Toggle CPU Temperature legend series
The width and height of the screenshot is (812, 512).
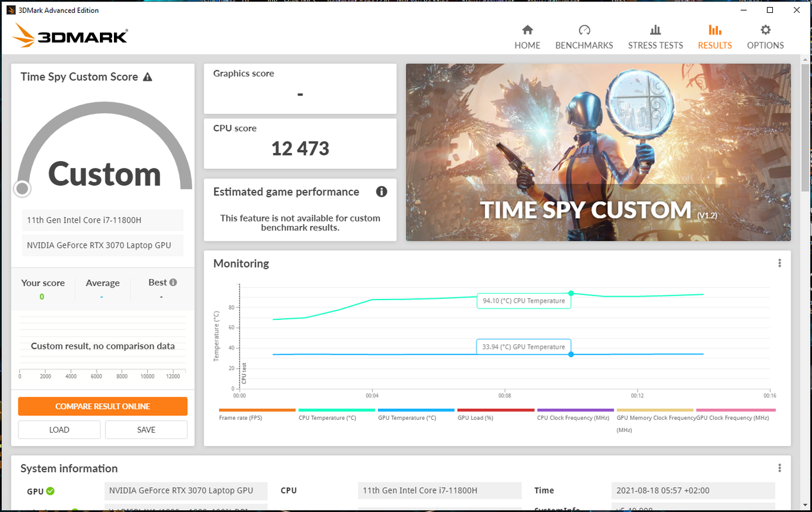pos(337,414)
